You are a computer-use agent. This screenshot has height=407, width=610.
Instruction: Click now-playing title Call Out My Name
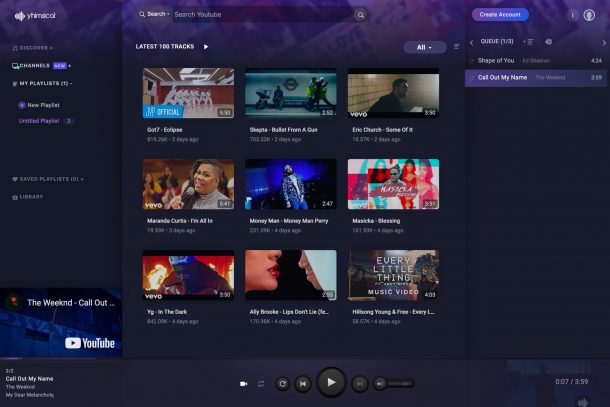(30, 379)
